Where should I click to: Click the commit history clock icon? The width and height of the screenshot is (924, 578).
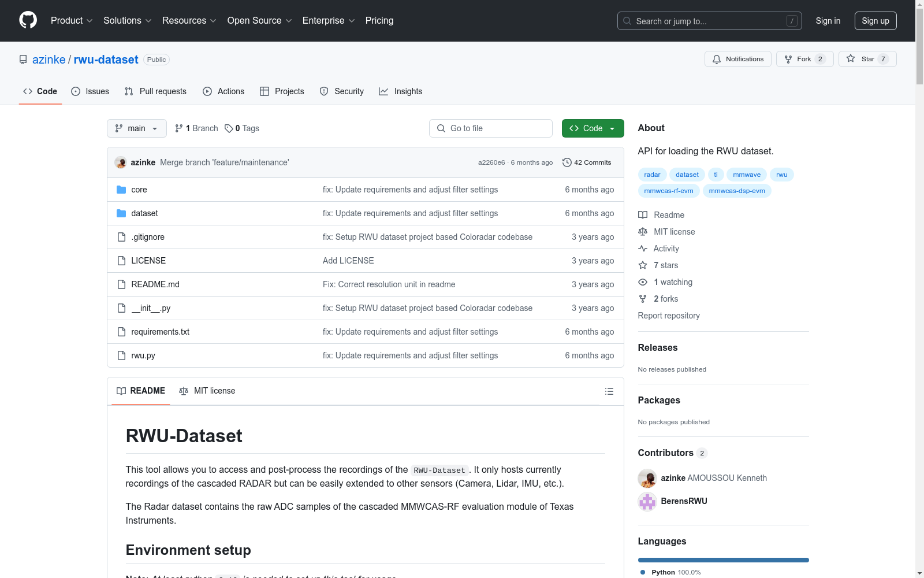567,162
